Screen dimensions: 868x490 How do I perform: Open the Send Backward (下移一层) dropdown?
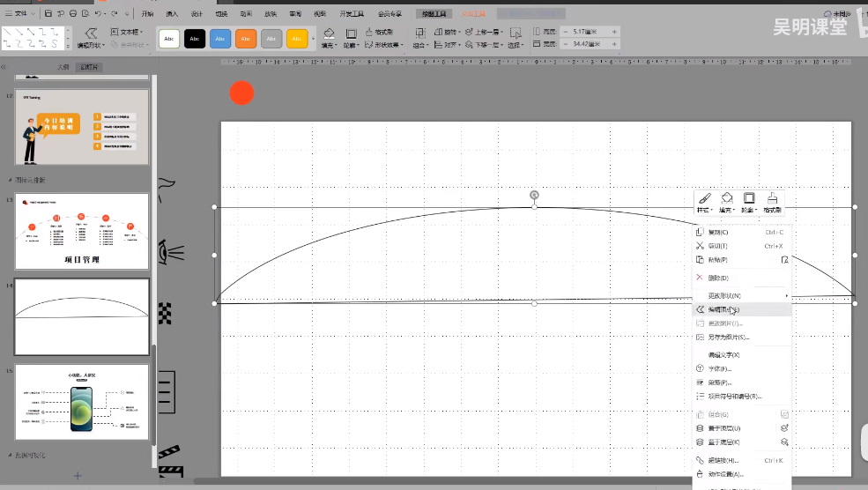[485, 45]
